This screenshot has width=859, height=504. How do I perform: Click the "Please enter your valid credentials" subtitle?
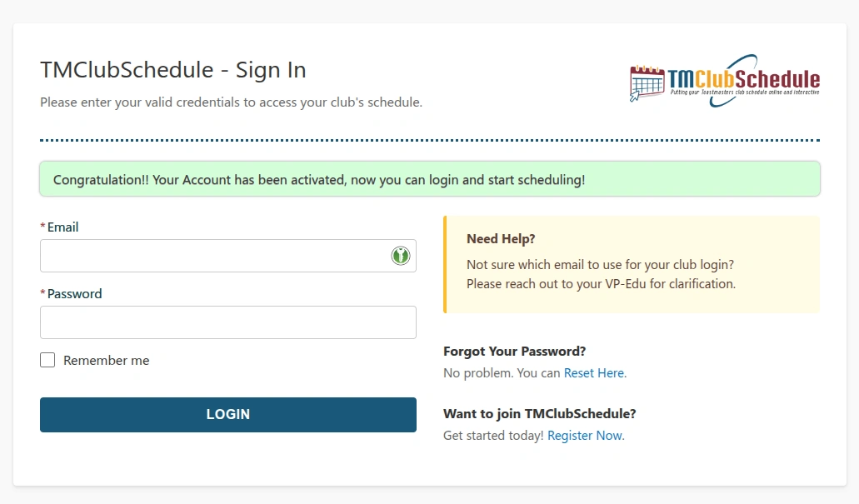[x=231, y=102]
